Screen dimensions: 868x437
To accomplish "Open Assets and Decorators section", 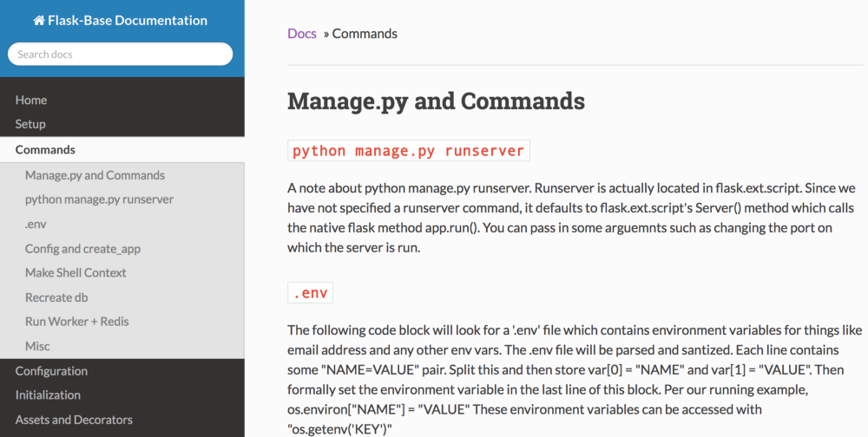I will (x=74, y=420).
